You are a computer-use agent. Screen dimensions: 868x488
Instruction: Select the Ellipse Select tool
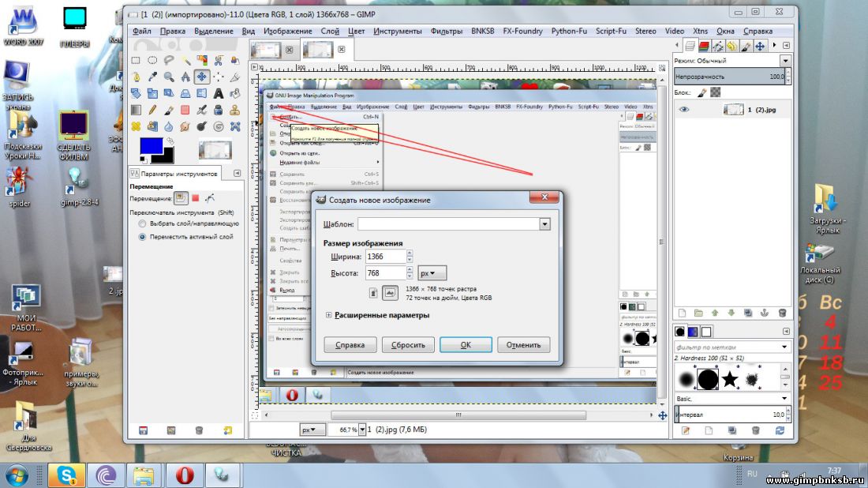point(152,60)
